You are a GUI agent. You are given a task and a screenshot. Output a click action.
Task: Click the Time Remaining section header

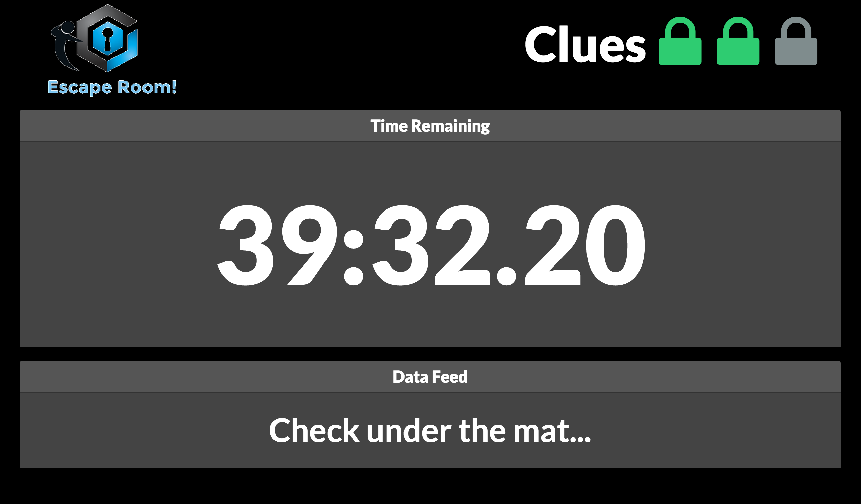click(x=430, y=126)
